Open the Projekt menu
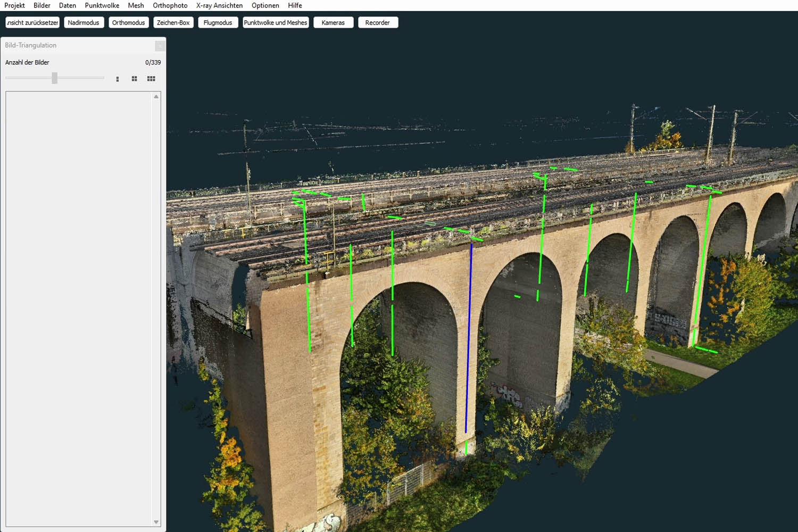The image size is (798, 532). (x=14, y=5)
